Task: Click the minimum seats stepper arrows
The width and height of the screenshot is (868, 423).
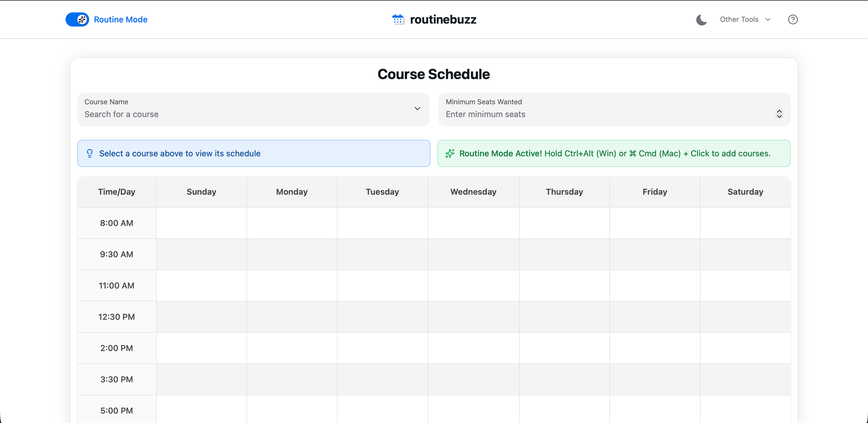Action: point(779,114)
